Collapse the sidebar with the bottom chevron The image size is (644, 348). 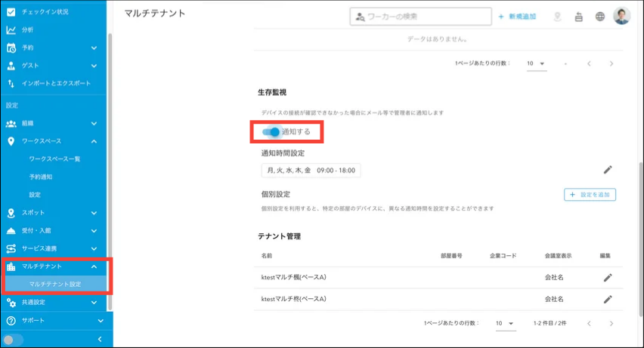(x=100, y=340)
